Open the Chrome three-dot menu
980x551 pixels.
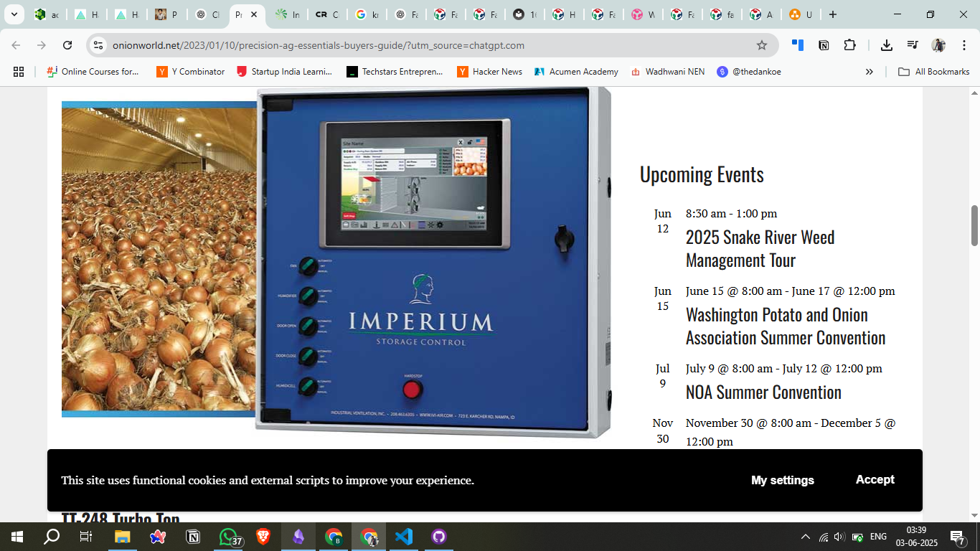point(963,45)
